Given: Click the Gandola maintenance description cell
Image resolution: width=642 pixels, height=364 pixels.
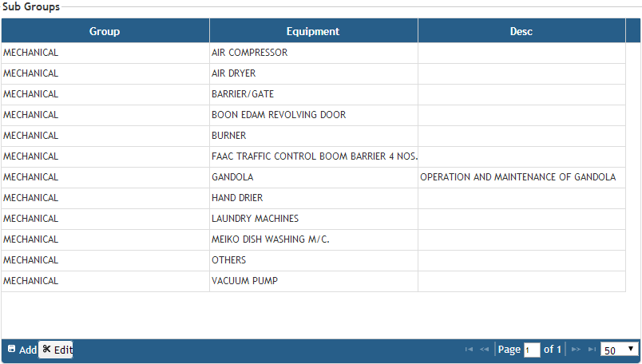Looking at the screenshot, I should point(517,177).
